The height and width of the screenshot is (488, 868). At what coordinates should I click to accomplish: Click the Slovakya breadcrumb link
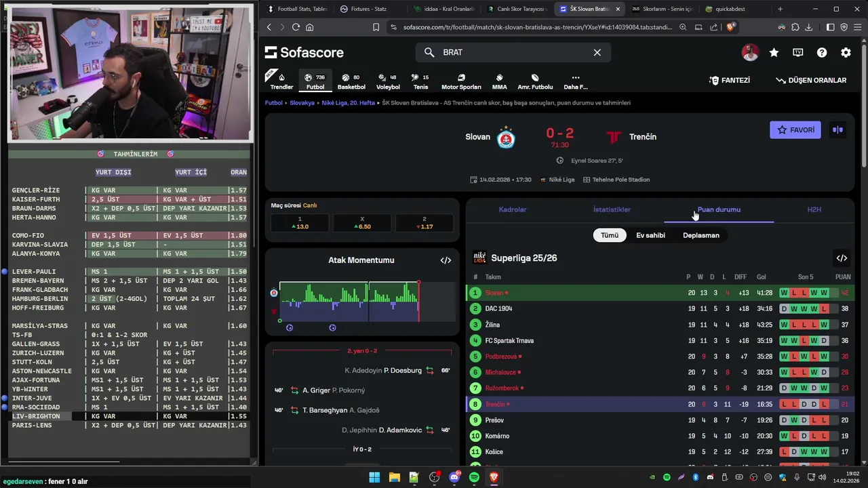302,103
